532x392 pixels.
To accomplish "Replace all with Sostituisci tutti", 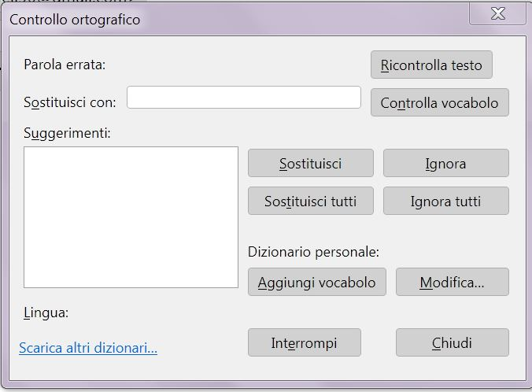I will coord(310,202).
